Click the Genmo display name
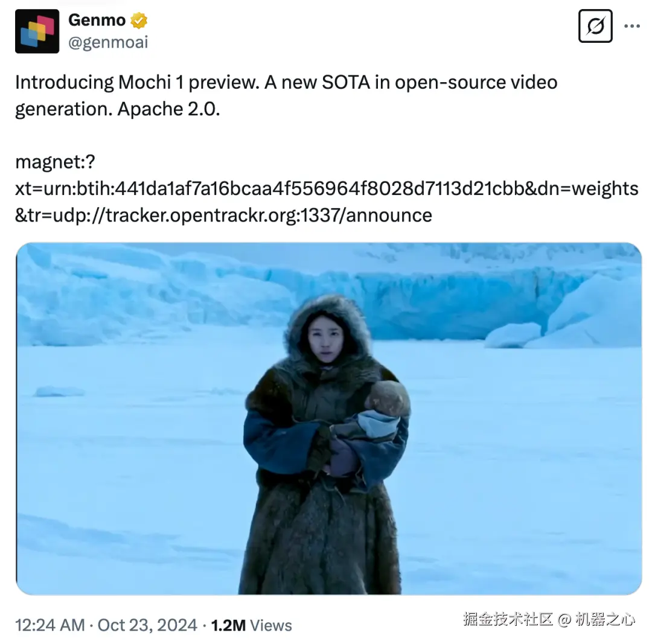Image resolution: width=652 pixels, height=644 pixels. [x=97, y=20]
